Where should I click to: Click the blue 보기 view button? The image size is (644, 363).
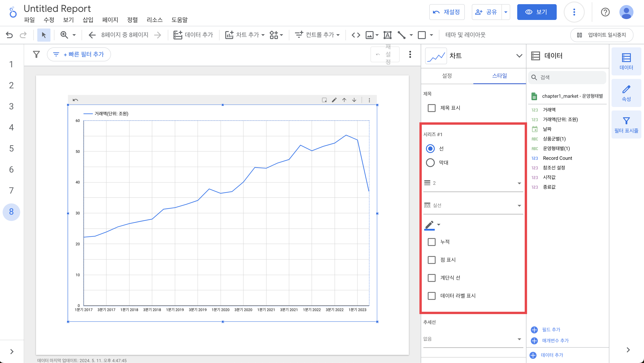537,12
